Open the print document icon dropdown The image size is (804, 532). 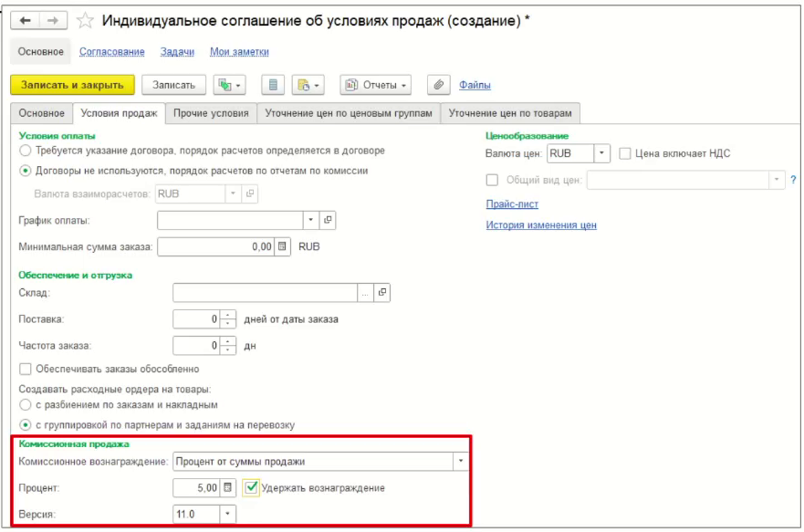pyautogui.click(x=308, y=85)
